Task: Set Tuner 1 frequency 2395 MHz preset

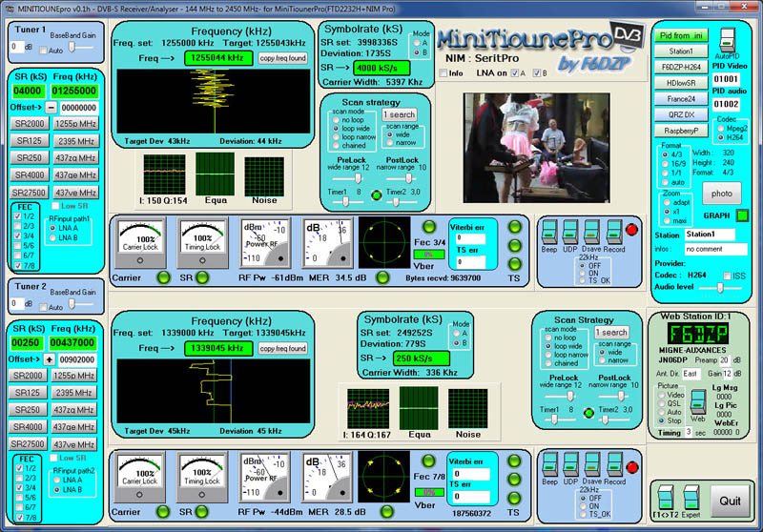Action: (75, 141)
